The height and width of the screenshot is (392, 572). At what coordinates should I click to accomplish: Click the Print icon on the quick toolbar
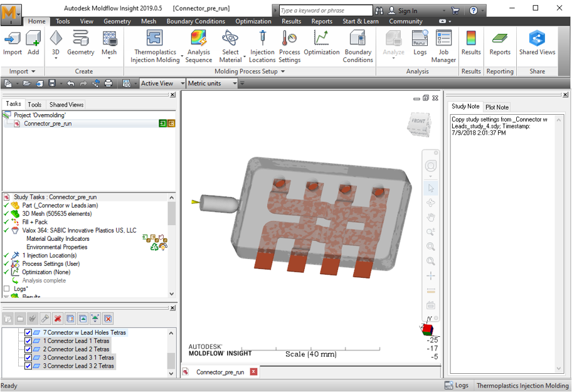[x=107, y=82]
